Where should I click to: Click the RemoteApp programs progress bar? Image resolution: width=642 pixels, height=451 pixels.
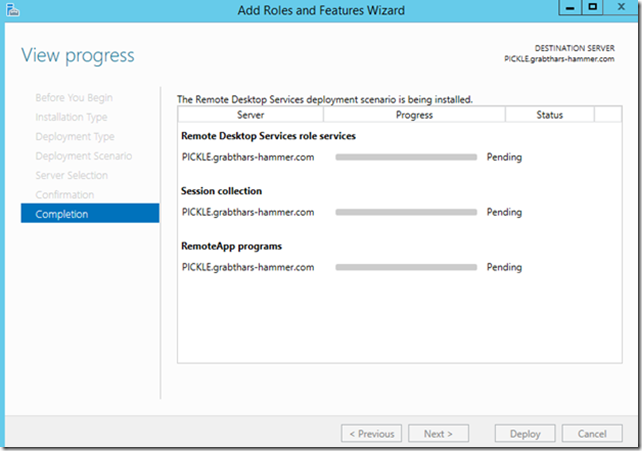tap(406, 267)
